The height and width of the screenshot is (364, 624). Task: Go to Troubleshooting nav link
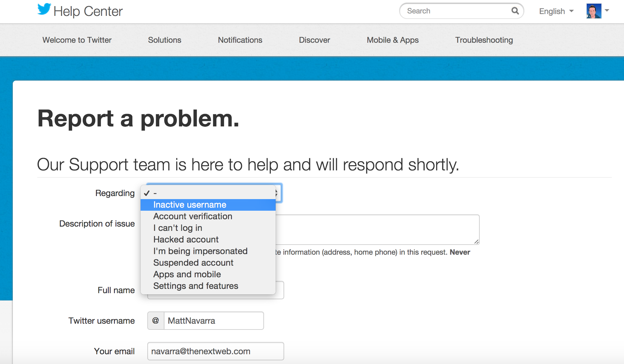tap(484, 40)
